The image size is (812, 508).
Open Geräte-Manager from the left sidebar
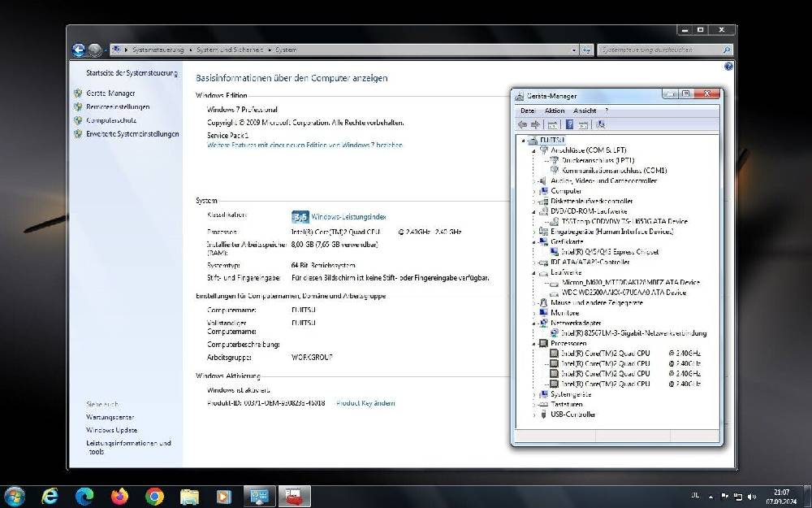[110, 93]
